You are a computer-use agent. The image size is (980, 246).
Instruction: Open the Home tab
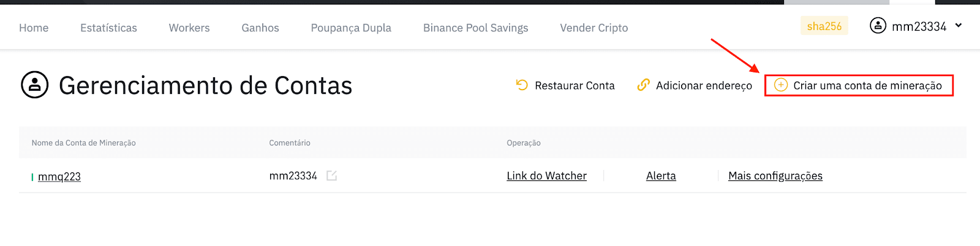pyautogui.click(x=34, y=28)
